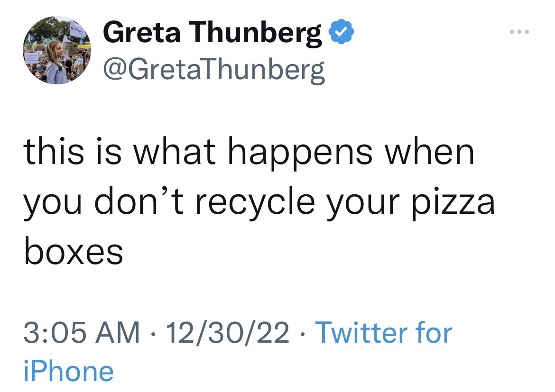Click 'Greta' in the bold display name
Image resolution: width=555 pixels, height=392 pixels.
(x=141, y=33)
